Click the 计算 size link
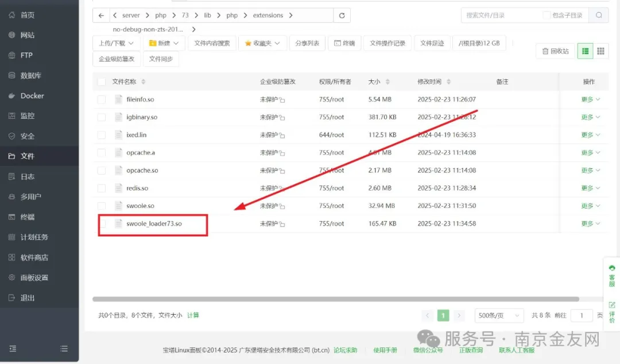The image size is (620, 364). click(193, 315)
